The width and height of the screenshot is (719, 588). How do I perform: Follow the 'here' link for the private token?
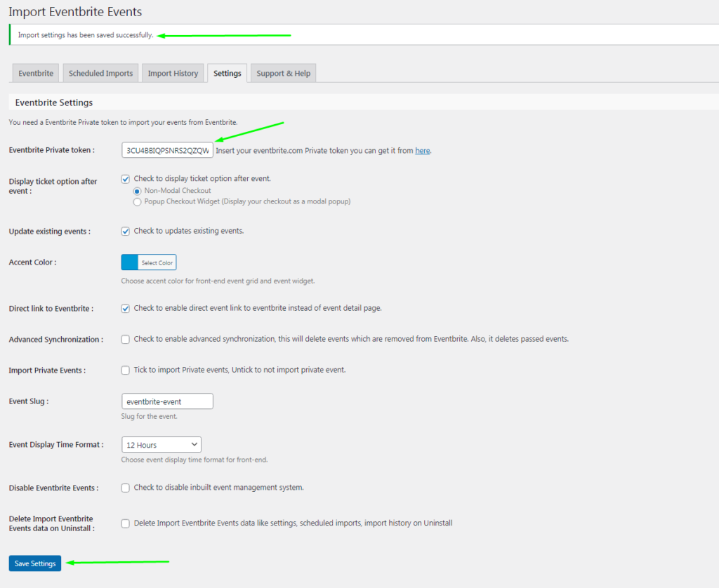(x=422, y=150)
